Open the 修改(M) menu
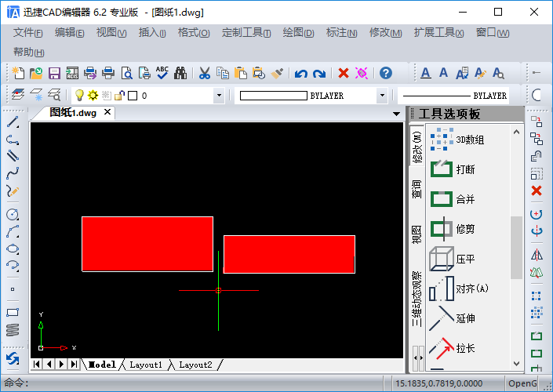 [385, 33]
